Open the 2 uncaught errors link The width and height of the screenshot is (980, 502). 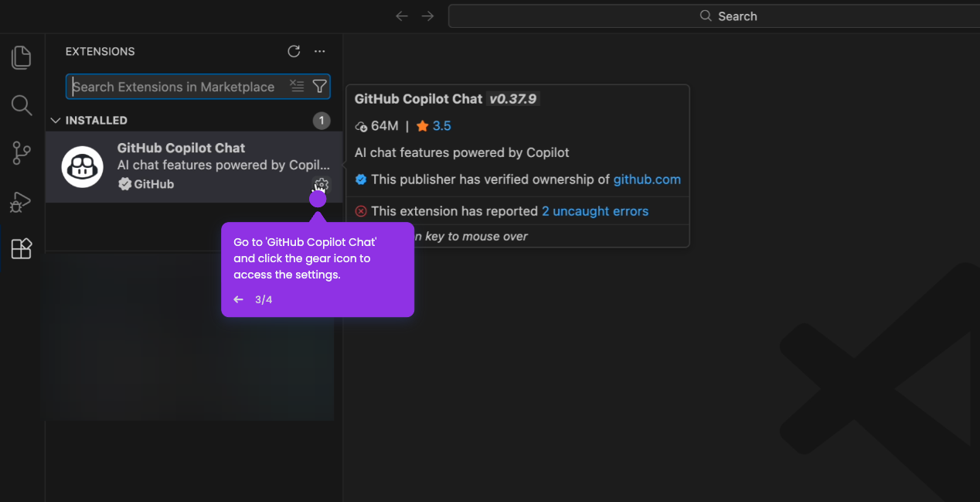[595, 211]
